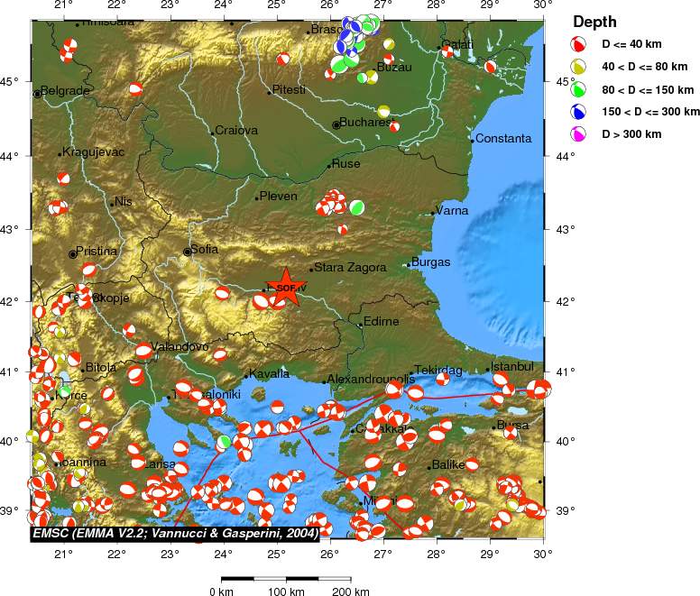The image size is (700, 596).
Task: Select the Burgas city label
Action: (429, 262)
